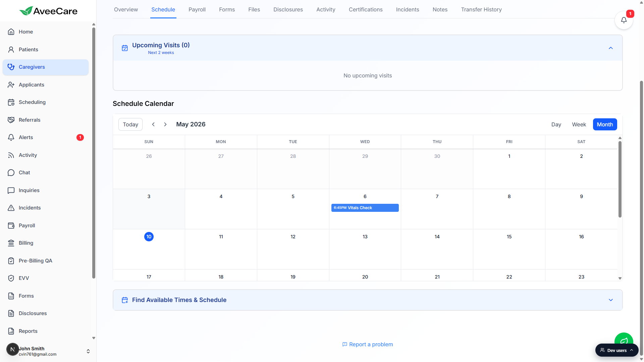Expand Find Available Times & Schedule section
The image size is (644, 362).
[x=611, y=300]
